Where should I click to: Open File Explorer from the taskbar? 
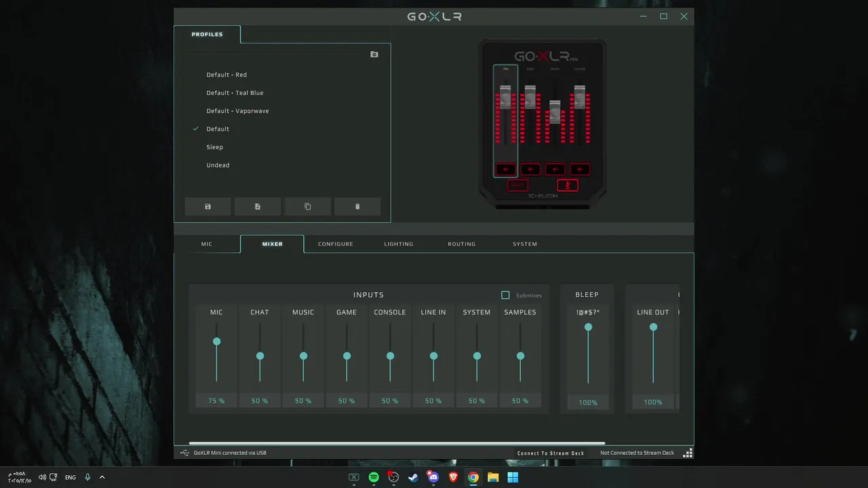493,477
